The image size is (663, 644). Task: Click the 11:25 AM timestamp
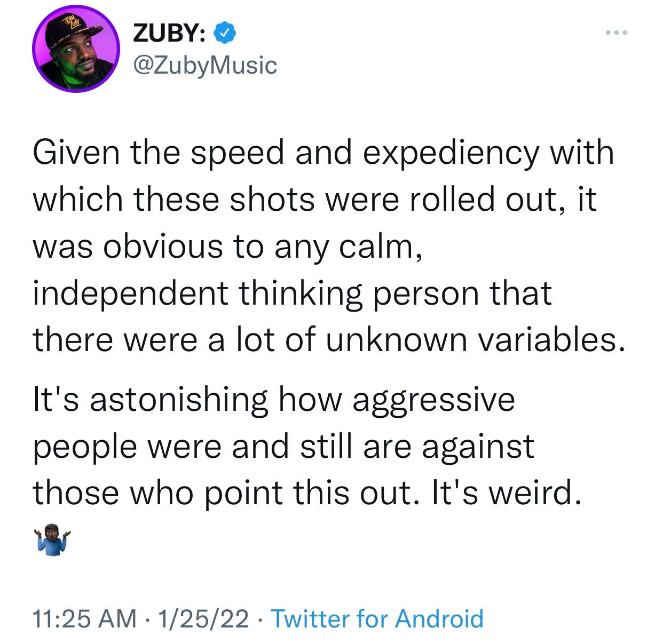point(84,618)
